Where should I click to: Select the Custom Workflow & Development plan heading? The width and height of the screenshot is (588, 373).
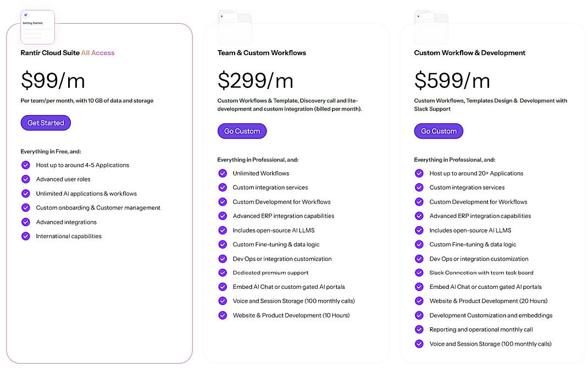tap(469, 53)
